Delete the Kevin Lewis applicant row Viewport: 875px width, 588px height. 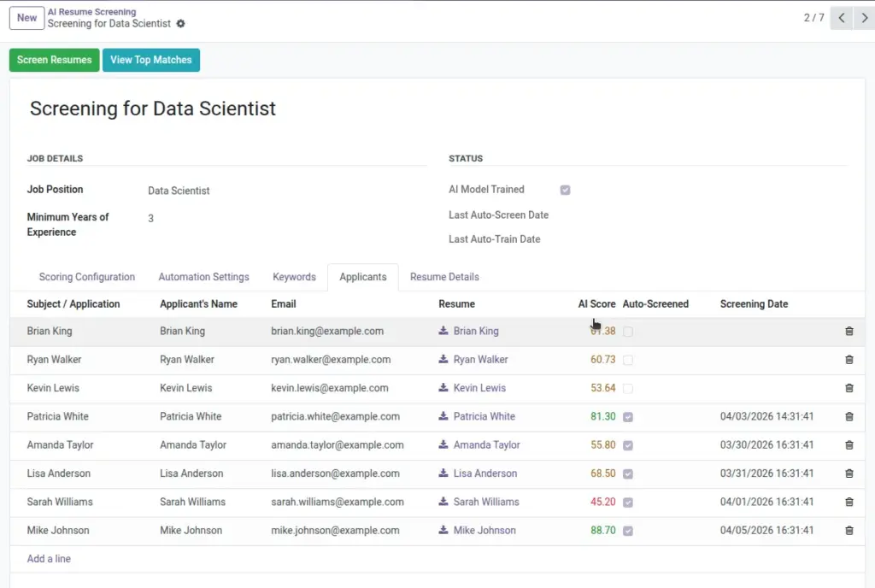pyautogui.click(x=849, y=388)
